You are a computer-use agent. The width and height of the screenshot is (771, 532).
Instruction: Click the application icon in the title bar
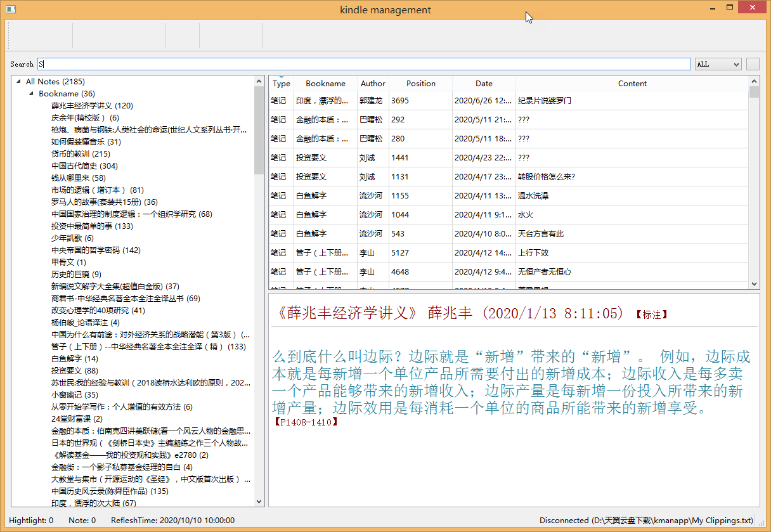pos(10,10)
